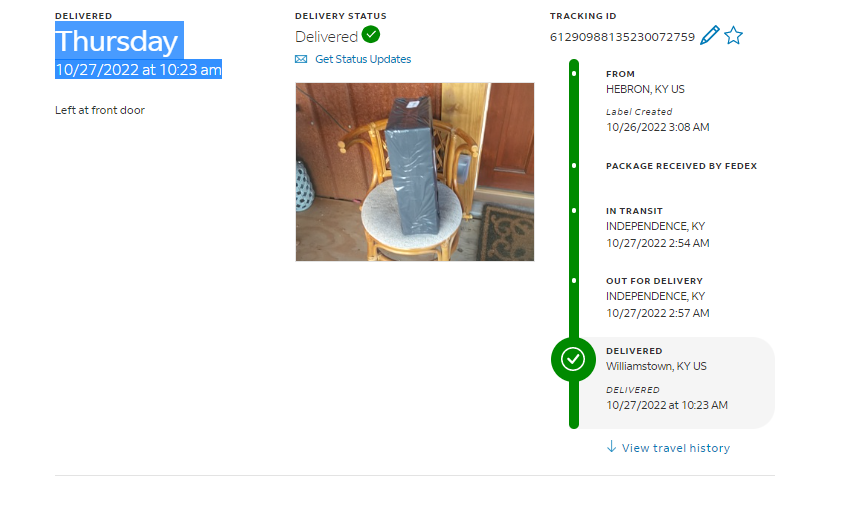This screenshot has width=858, height=512.
Task: Click the FROM timeline dot
Action: (x=573, y=73)
